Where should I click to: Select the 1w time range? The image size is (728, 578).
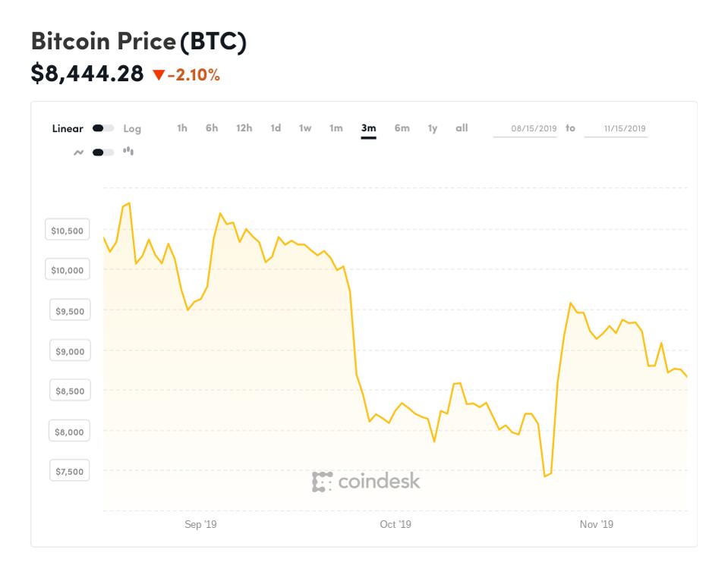click(304, 128)
